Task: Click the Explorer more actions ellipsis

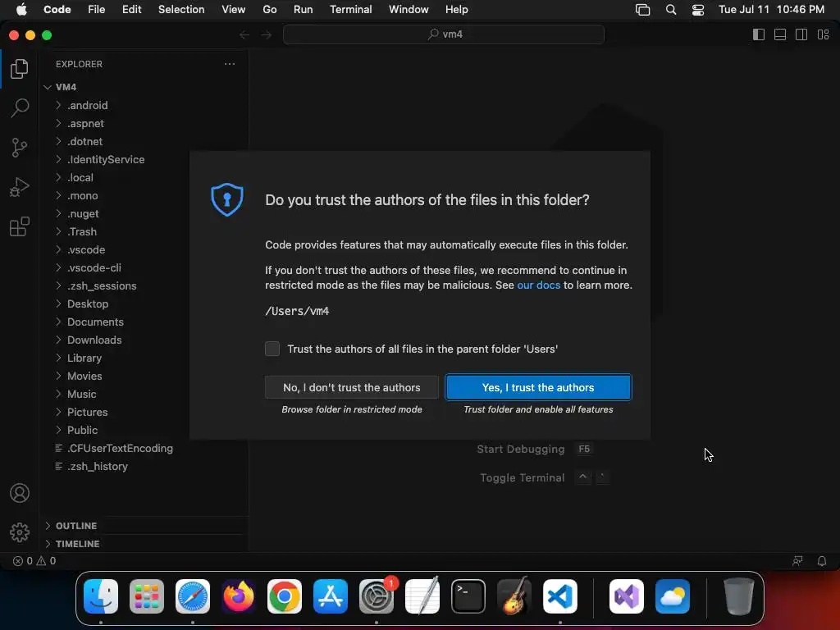Action: [230, 64]
